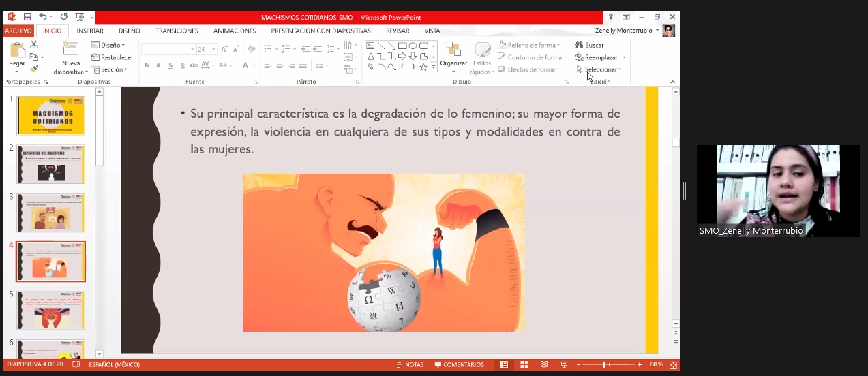Insert the star shape from shapes gallery
Image resolution: width=868 pixels, height=376 pixels.
pyautogui.click(x=423, y=67)
